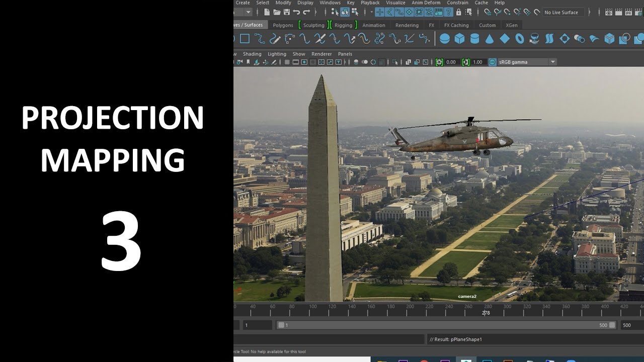Click the XGen shelf tab
644x362 pixels.
(x=511, y=25)
